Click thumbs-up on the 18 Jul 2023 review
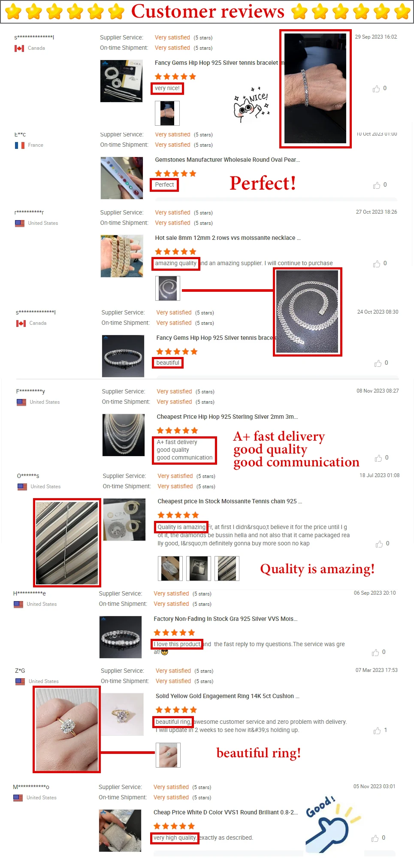Image resolution: width=414 pixels, height=868 pixels. (x=379, y=544)
